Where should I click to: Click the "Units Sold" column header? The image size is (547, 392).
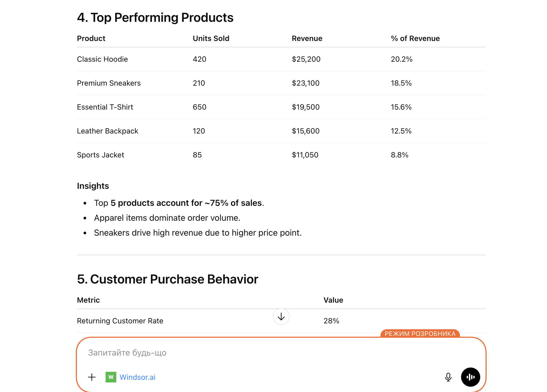pyautogui.click(x=211, y=38)
